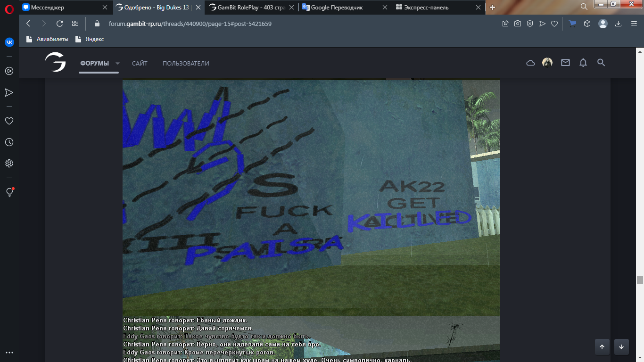Open the САЙТ navigation link
The image size is (644, 362).
click(x=140, y=64)
